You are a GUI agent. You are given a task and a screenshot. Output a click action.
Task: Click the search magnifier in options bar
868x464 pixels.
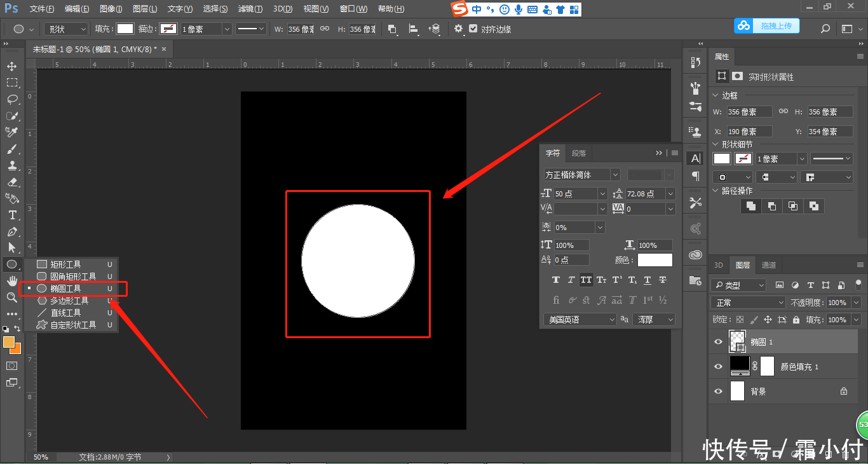tap(825, 29)
